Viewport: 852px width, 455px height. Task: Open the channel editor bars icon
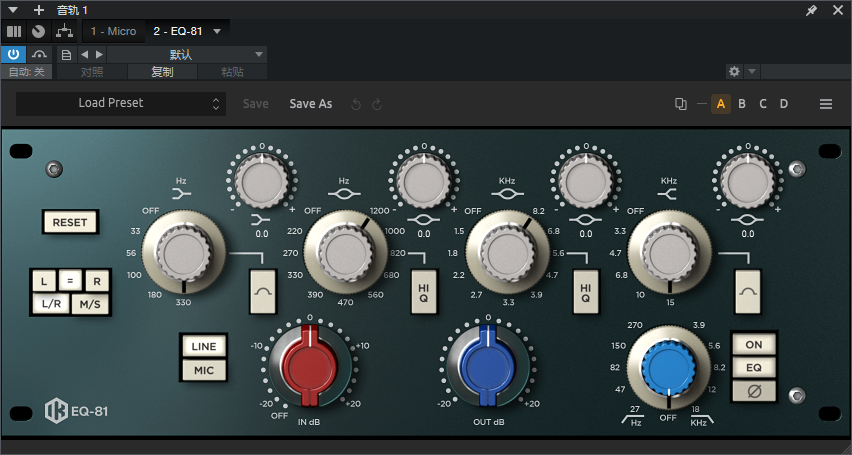pos(14,31)
